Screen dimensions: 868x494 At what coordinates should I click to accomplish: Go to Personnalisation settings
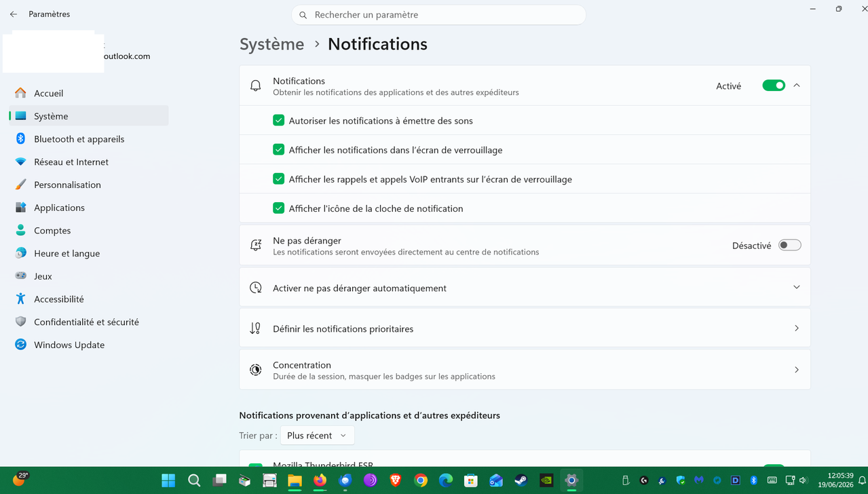88,185
